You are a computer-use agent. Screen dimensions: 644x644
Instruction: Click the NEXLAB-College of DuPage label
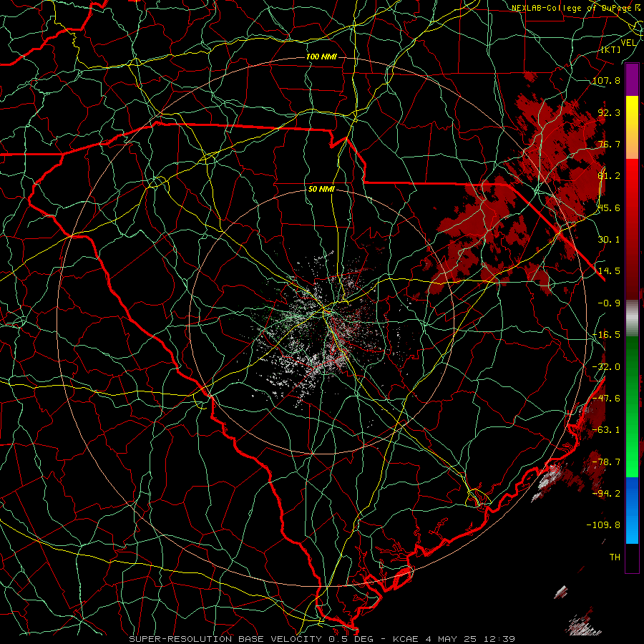coord(575,8)
